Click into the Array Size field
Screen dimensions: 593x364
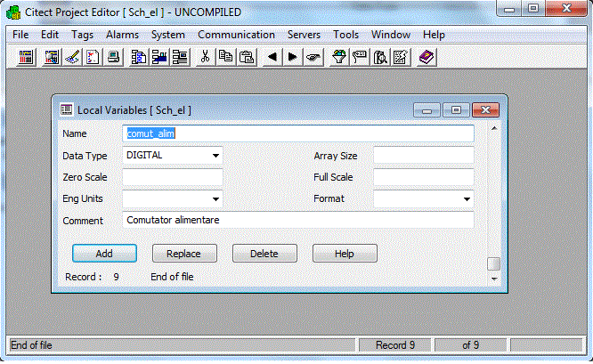pos(423,156)
